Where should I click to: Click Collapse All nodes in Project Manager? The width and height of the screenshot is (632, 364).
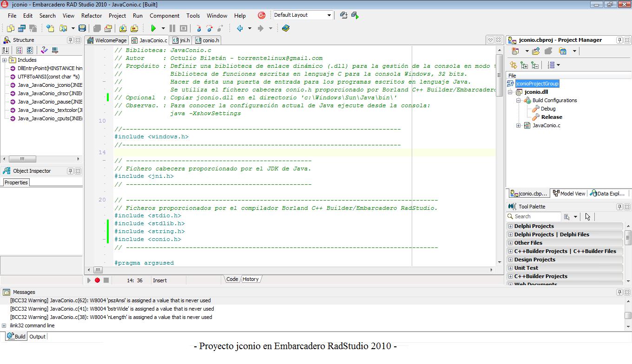point(535,65)
